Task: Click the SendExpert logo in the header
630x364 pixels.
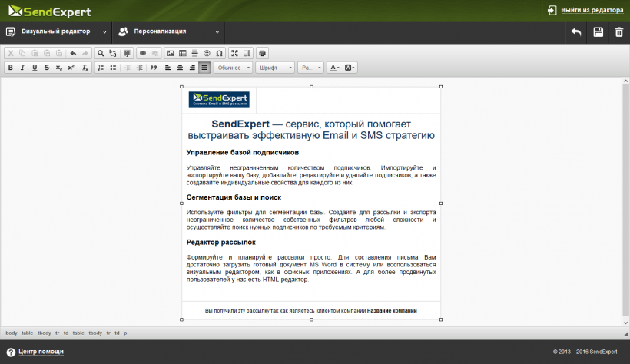Action: pos(50,12)
